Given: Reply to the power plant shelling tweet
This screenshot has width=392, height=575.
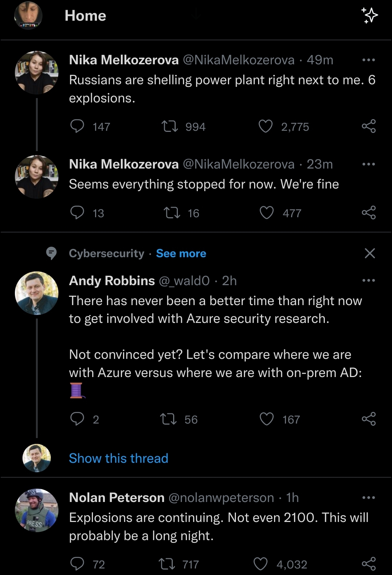Looking at the screenshot, I should point(77,126).
